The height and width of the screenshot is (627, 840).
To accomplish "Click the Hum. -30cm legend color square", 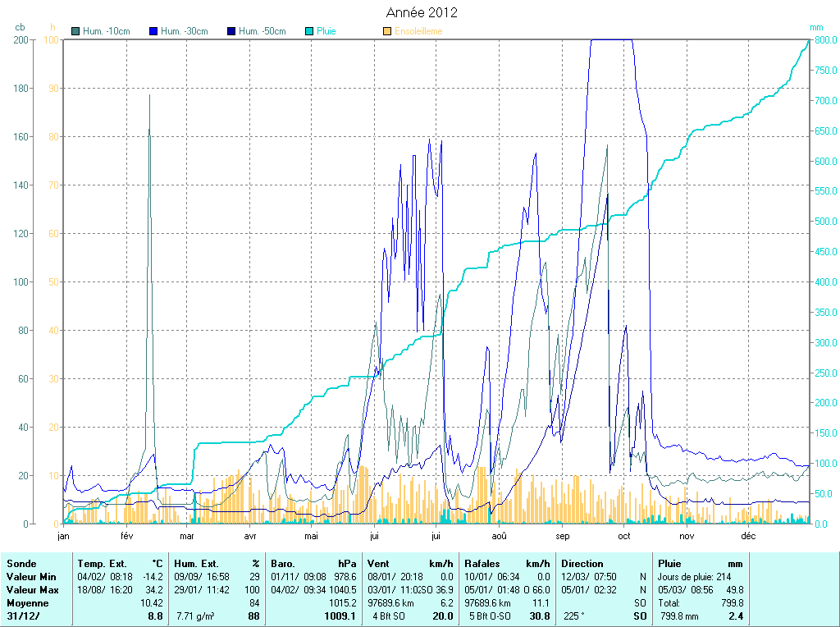I will [153, 31].
